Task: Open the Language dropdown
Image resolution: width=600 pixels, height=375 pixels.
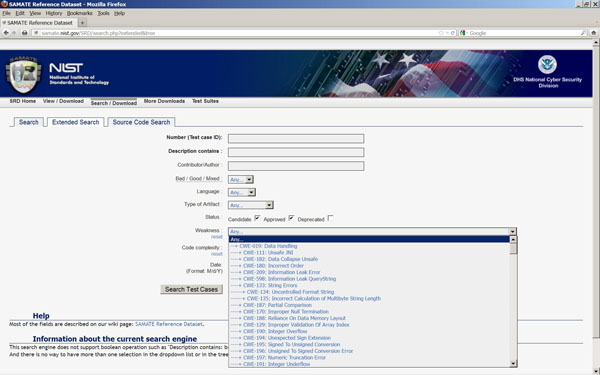Action: coord(242,192)
